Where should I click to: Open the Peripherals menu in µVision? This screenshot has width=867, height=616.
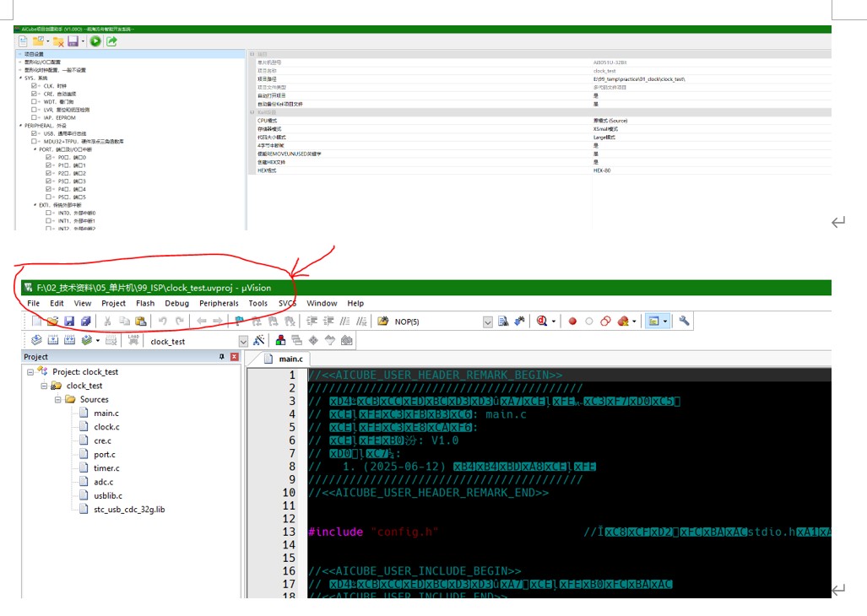[x=219, y=303]
